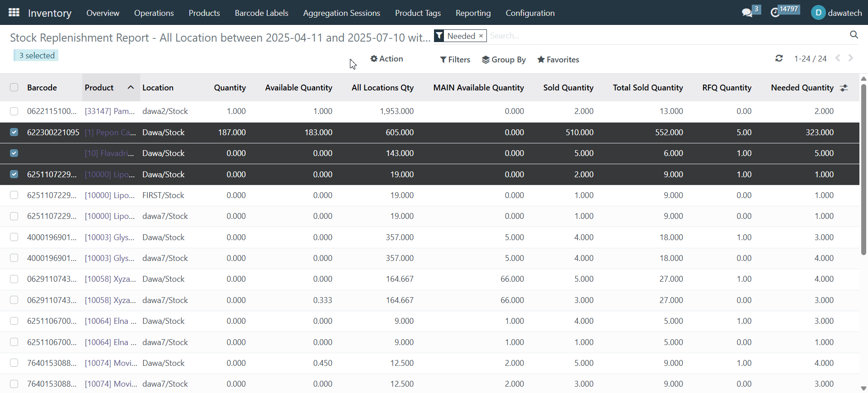The image size is (868, 393).
Task: Sort by Location column header
Action: coord(158,88)
